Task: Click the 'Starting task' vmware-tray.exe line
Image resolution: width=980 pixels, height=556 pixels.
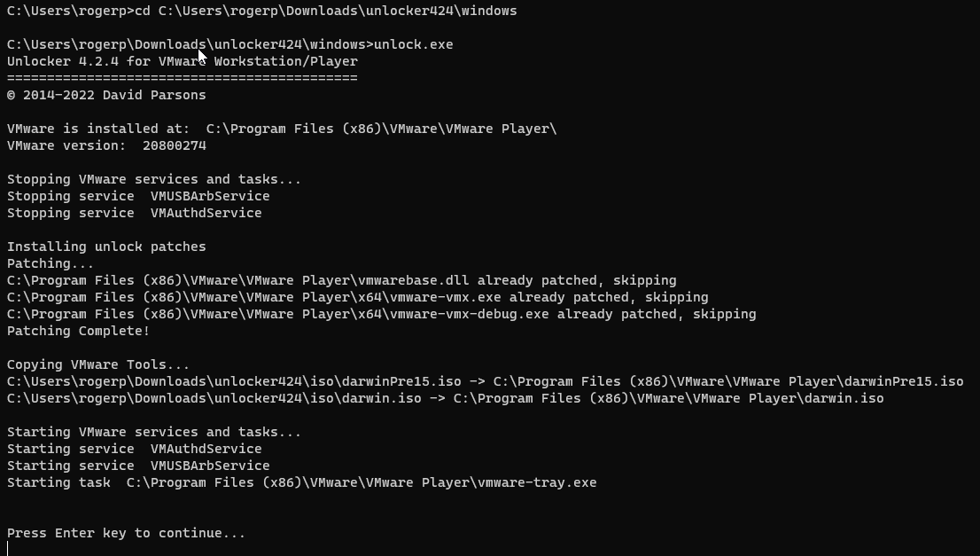Action: coord(301,482)
